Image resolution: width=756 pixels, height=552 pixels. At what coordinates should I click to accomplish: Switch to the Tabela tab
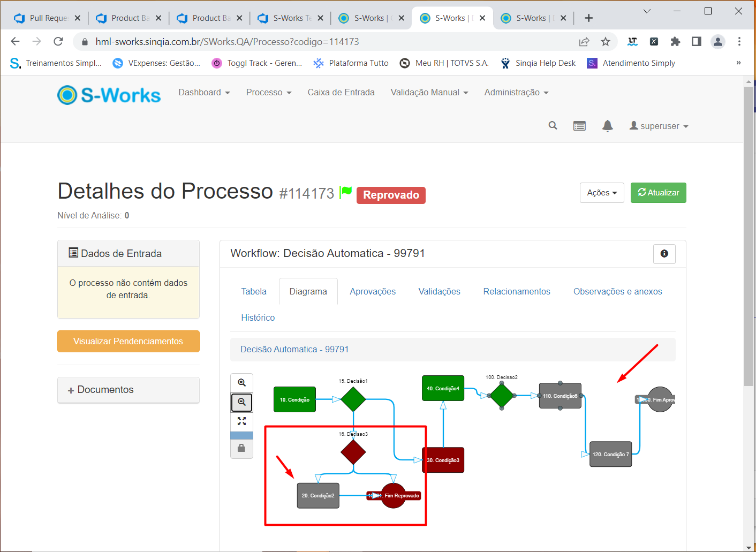(x=254, y=291)
